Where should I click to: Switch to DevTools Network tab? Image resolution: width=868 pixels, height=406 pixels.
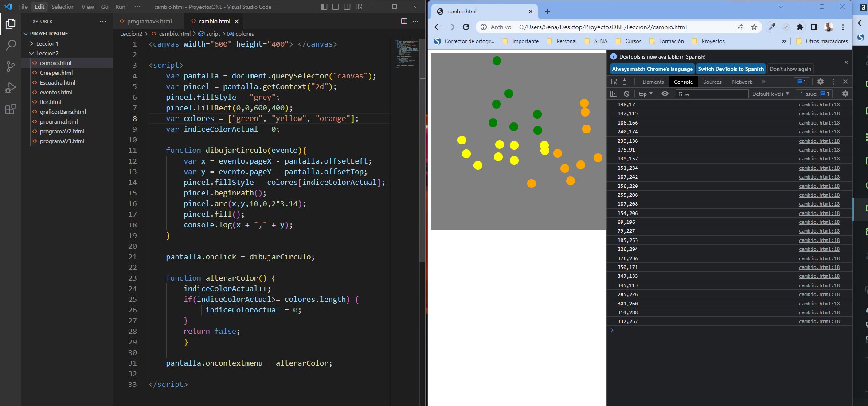[x=742, y=82]
